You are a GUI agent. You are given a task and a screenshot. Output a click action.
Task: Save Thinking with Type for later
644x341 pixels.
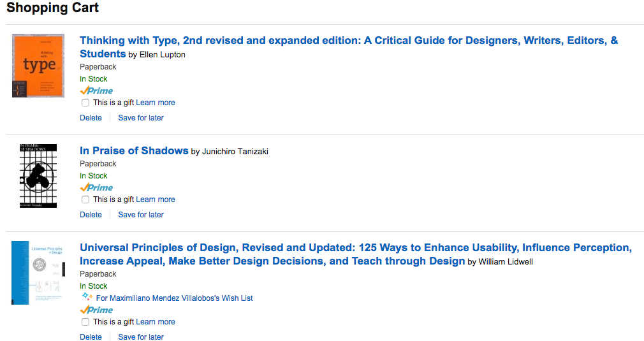click(x=141, y=118)
